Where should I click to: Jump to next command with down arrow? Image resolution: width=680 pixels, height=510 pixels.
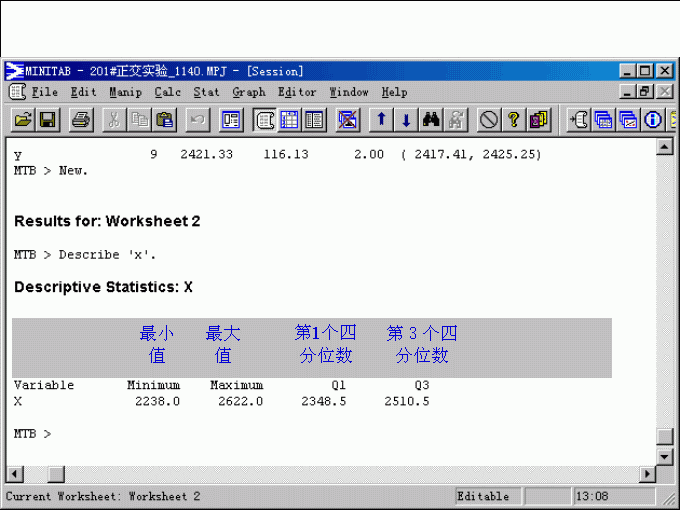[x=406, y=120]
